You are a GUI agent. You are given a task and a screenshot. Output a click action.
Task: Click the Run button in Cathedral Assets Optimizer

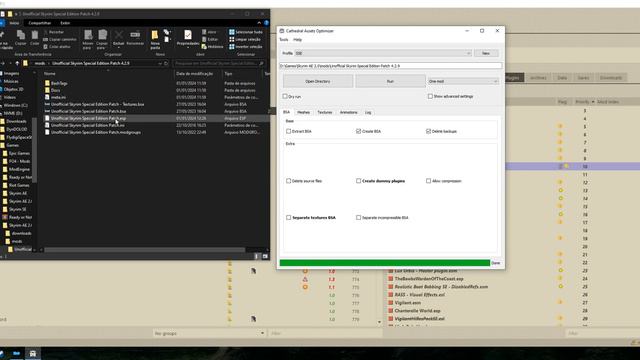390,81
